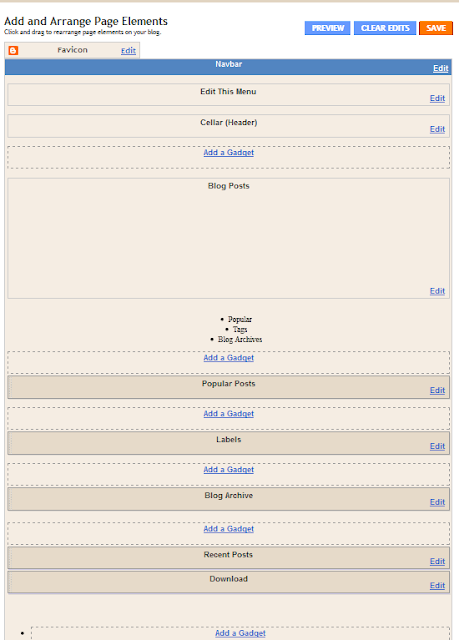Edit the Blog Posts section
The image size is (459, 640).
click(x=437, y=291)
